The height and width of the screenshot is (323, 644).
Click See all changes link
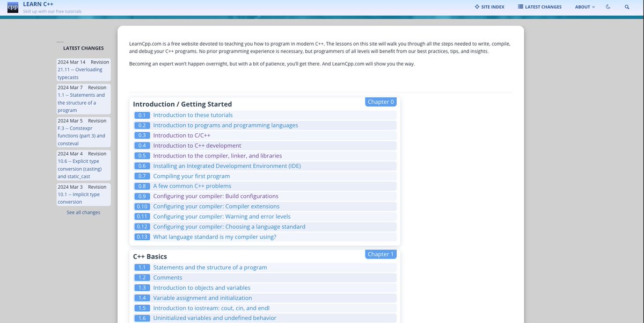(83, 212)
